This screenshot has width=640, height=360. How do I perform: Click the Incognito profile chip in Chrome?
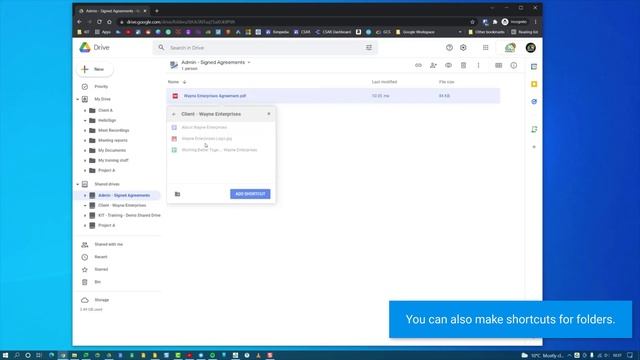[514, 22]
